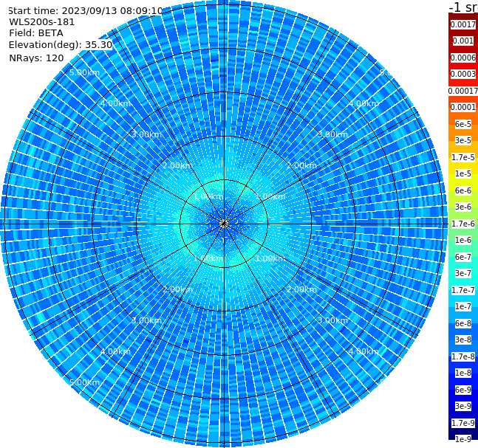Click the 1.7e-8 colorbar tick label
The height and width of the screenshot is (448, 478).
pyautogui.click(x=463, y=356)
